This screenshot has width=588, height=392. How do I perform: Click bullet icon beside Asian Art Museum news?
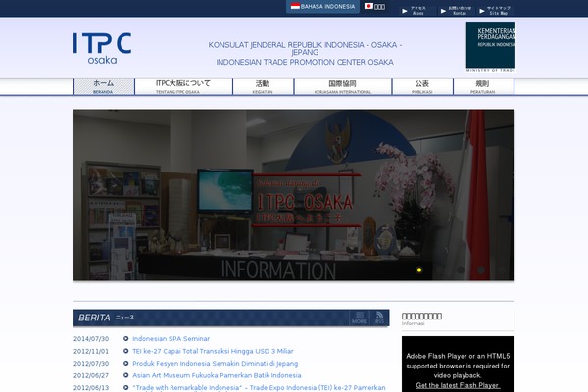point(126,375)
